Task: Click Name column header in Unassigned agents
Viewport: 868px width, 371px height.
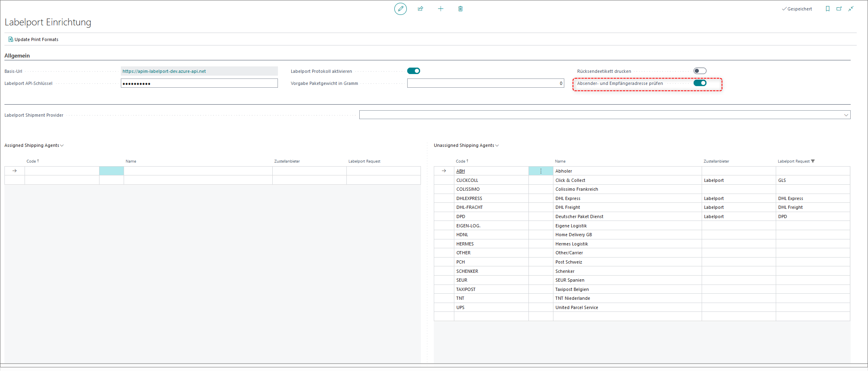Action: tap(560, 161)
